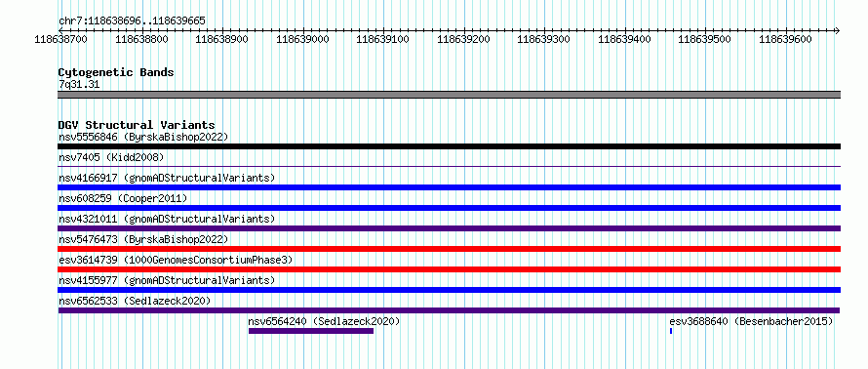The height and width of the screenshot is (369, 868).
Task: Open variant label esv3614739 (1000GenomesConsortiumPhase3)
Action: (x=176, y=260)
